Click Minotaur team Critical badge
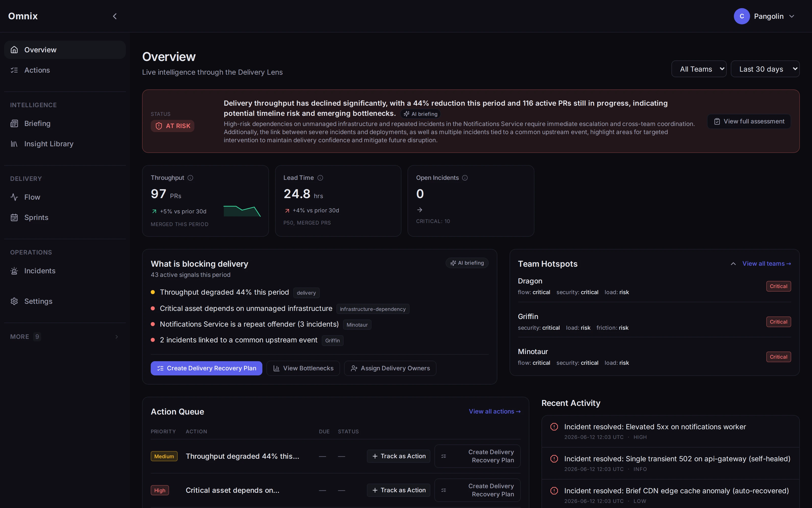This screenshot has height=508, width=812. (779, 357)
